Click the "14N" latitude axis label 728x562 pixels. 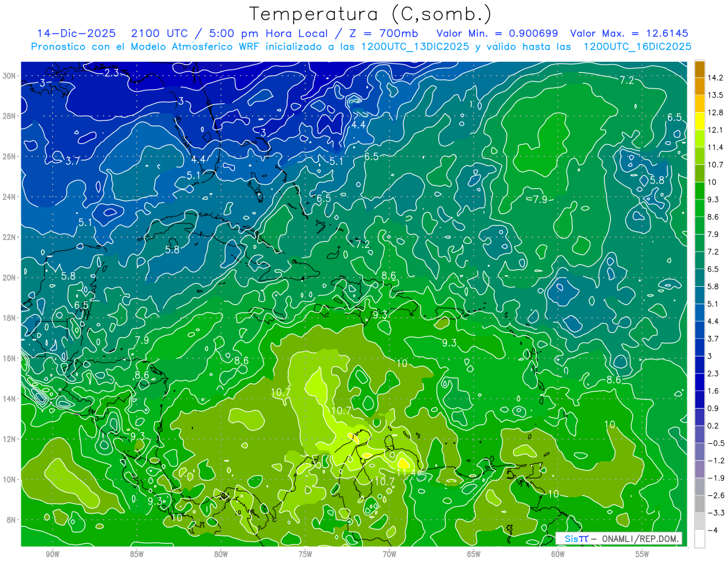[x=10, y=399]
